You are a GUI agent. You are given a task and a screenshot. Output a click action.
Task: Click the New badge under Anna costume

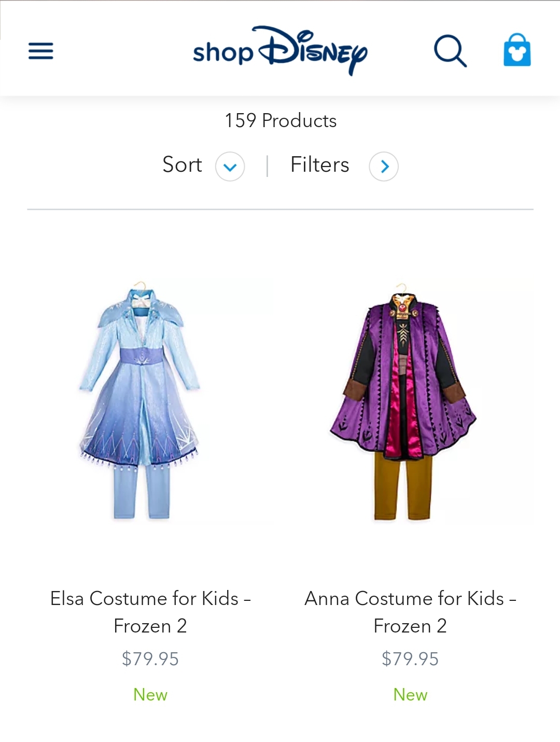tap(410, 695)
